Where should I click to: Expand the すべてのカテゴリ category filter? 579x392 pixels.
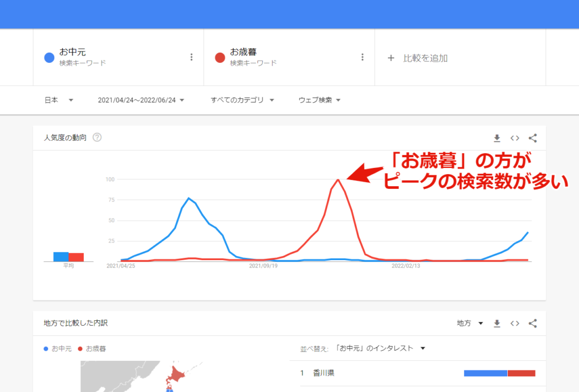coord(242,100)
